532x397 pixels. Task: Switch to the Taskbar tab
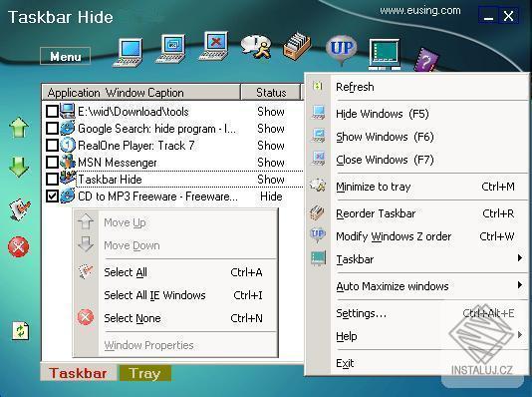coord(78,373)
